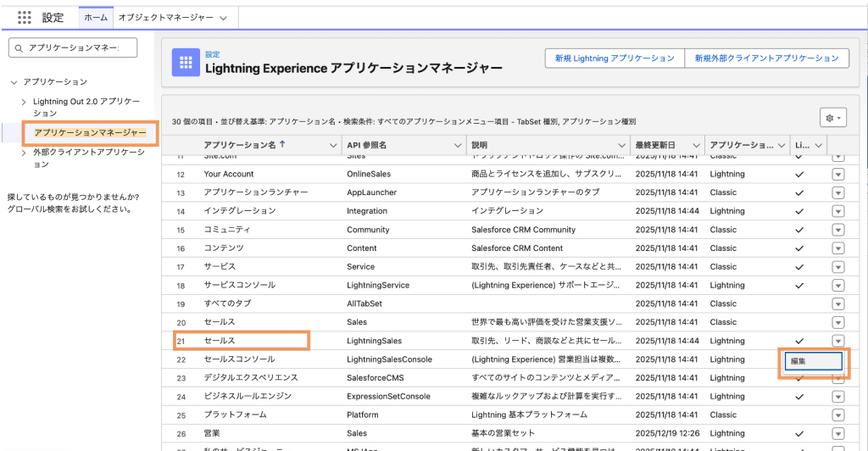This screenshot has width=868, height=451.
Task: Open the App Launcher grid icon
Action: pos(25,17)
